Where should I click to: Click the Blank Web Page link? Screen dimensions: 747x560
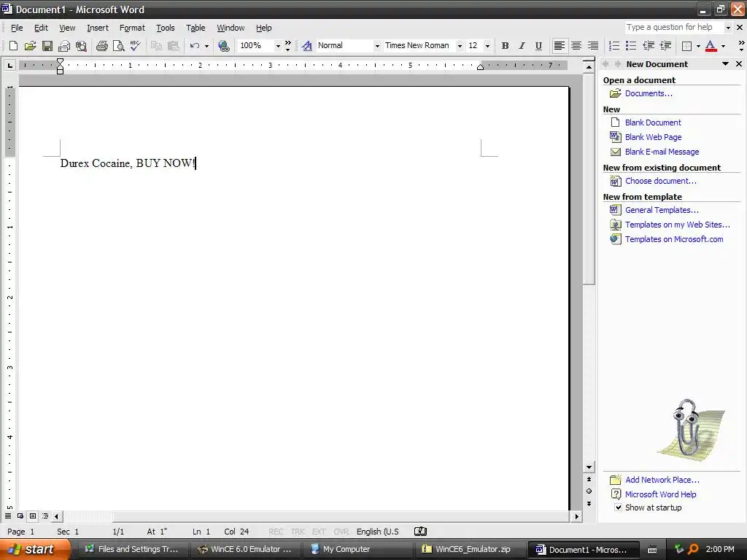[653, 137]
